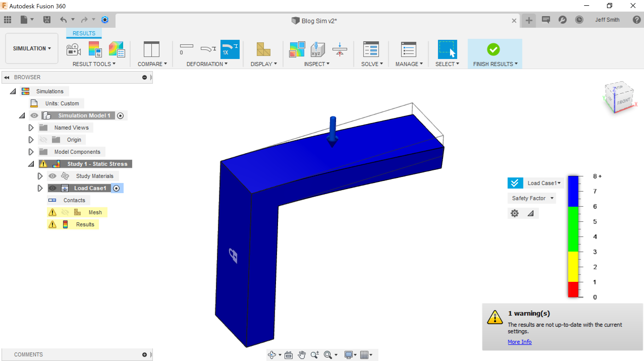
Task: Expand the Named Views folder
Action: coord(31,128)
